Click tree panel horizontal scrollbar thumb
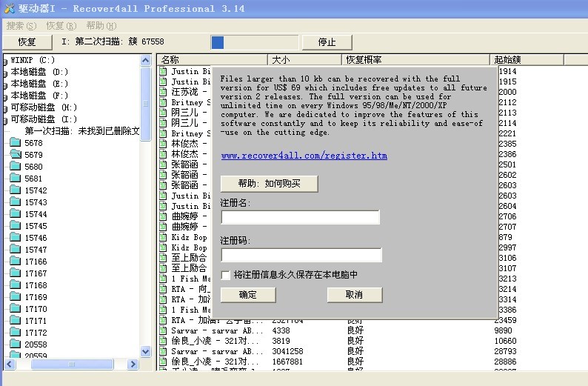The image size is (588, 386). tap(72, 364)
